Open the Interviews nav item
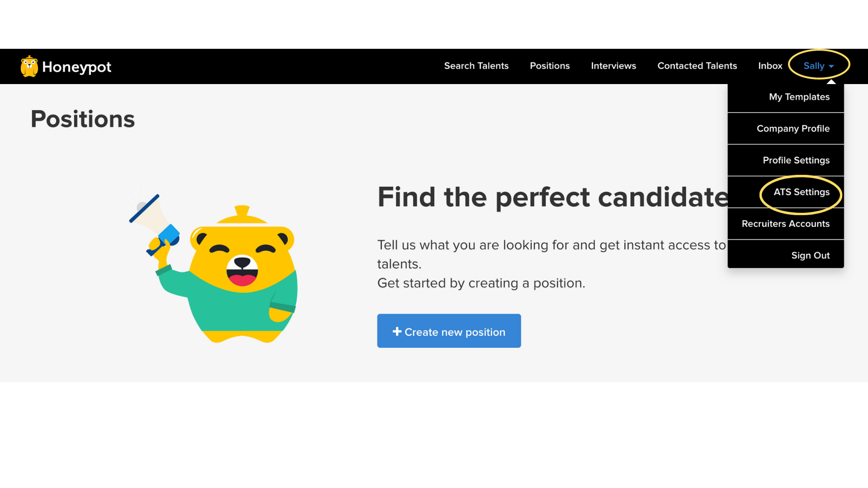 pos(613,66)
